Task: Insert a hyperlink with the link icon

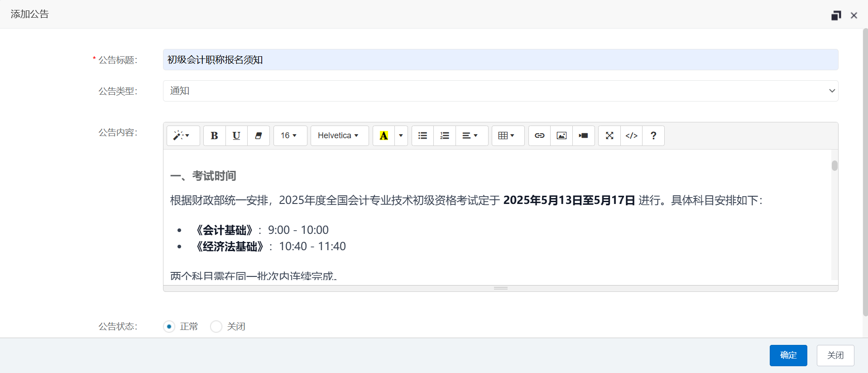Action: pyautogui.click(x=539, y=136)
